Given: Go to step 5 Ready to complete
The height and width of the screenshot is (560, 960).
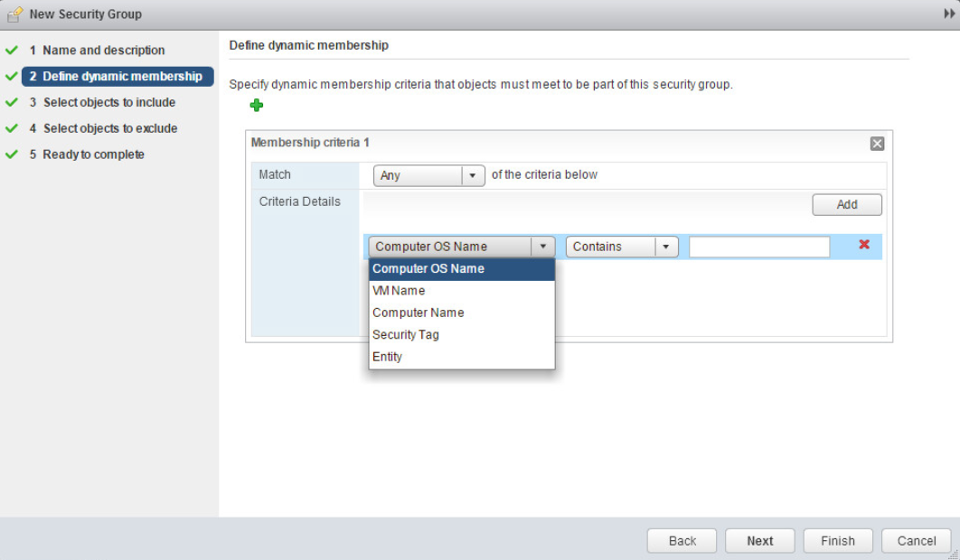Looking at the screenshot, I should point(93,154).
